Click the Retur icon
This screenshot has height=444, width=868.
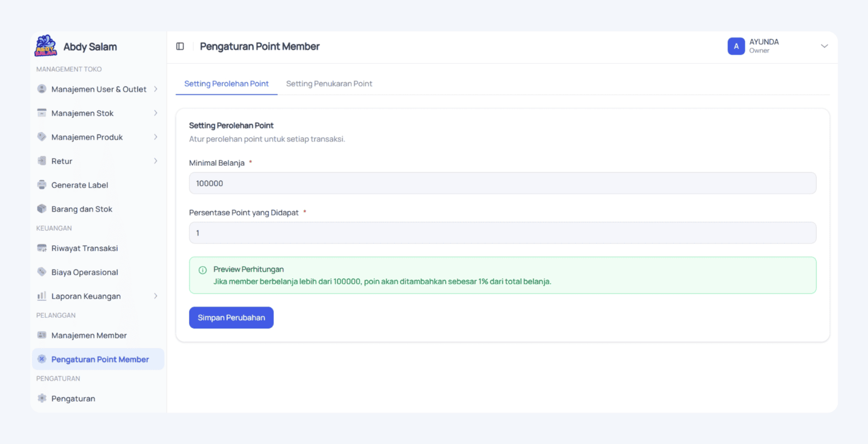[x=42, y=161]
